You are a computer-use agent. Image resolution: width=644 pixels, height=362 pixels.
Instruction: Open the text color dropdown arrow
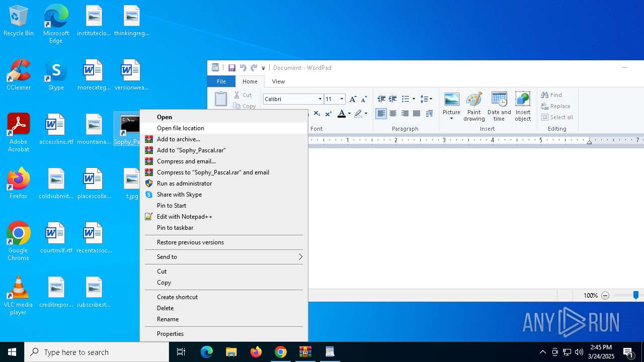(349, 114)
